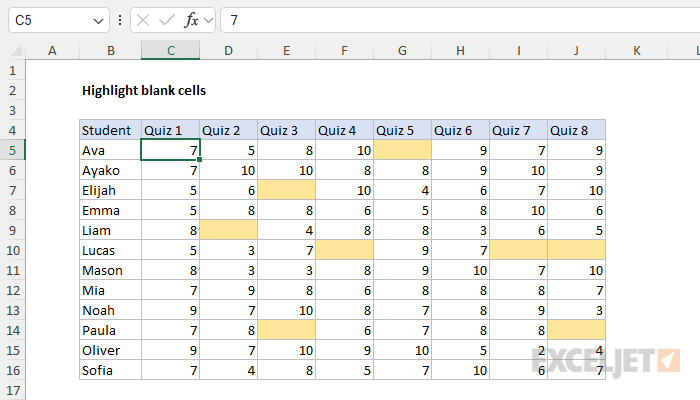700x400 pixels.
Task: Expand the Name Box dropdown arrow
Action: click(x=98, y=21)
